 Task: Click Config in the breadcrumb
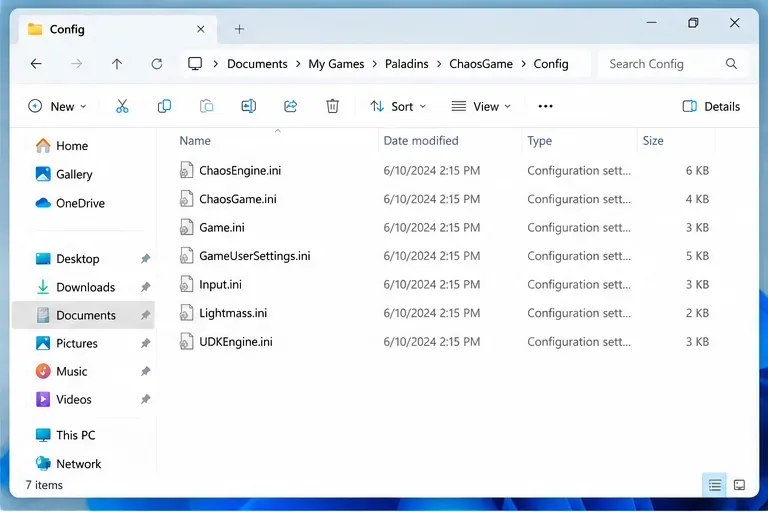551,64
